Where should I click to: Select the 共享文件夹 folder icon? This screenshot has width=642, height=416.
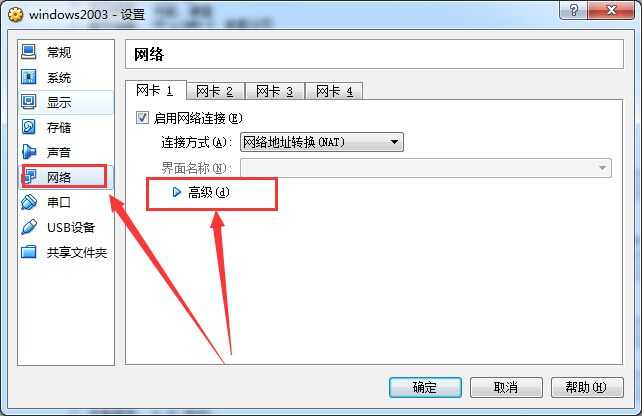click(29, 252)
